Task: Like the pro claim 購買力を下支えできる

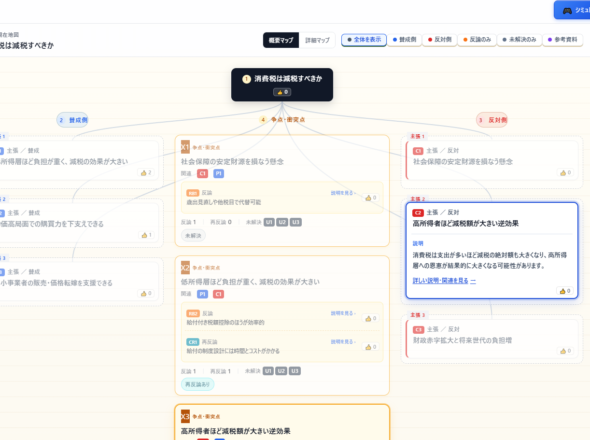Action: 146,235
